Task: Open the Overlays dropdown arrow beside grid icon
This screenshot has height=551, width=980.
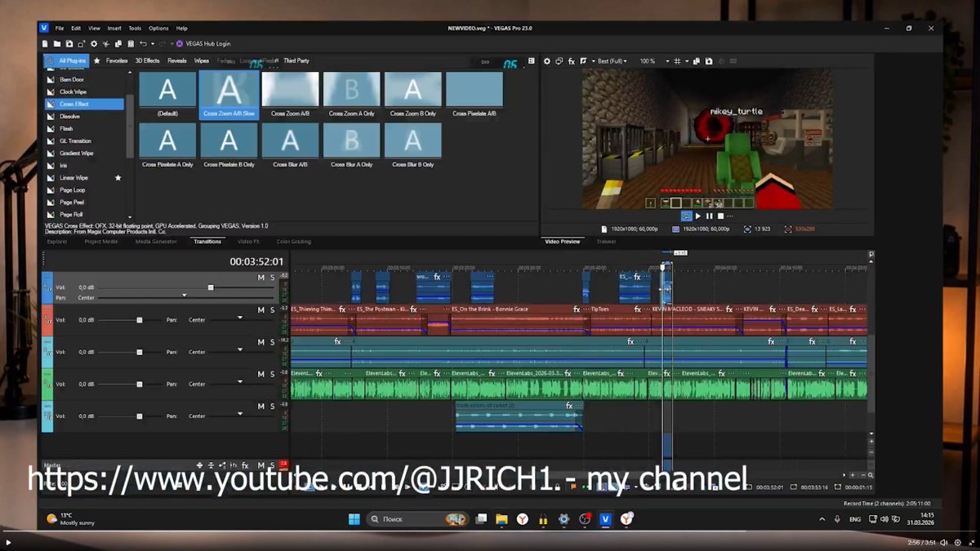Action: pyautogui.click(x=687, y=61)
